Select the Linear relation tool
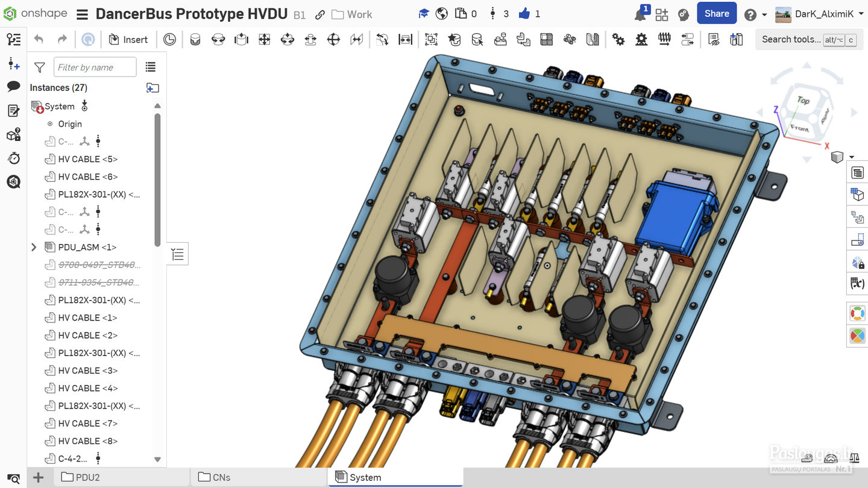 [687, 40]
